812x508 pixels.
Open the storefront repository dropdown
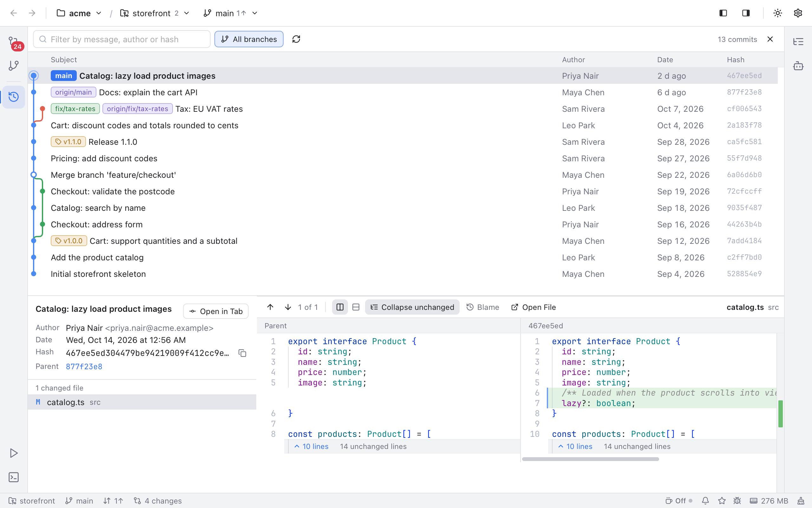click(x=155, y=13)
